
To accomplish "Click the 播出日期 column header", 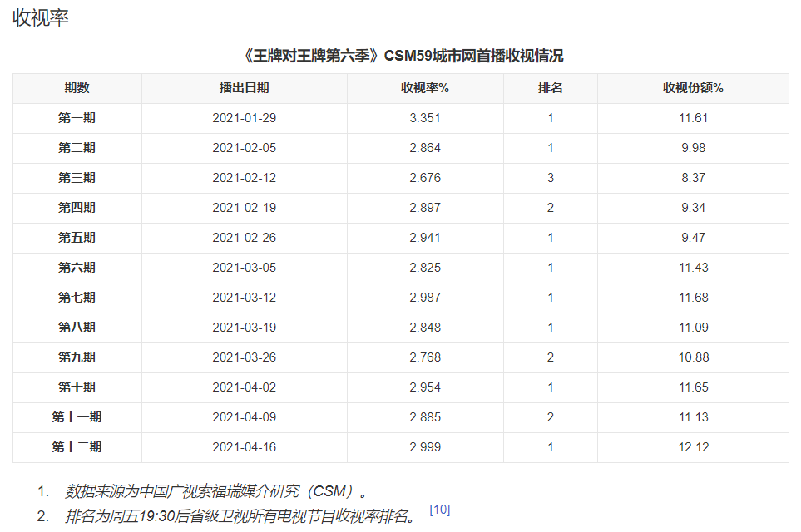I will coord(244,88).
